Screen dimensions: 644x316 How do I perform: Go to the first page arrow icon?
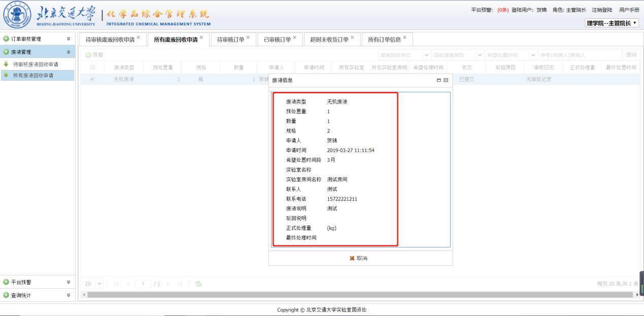point(117,284)
